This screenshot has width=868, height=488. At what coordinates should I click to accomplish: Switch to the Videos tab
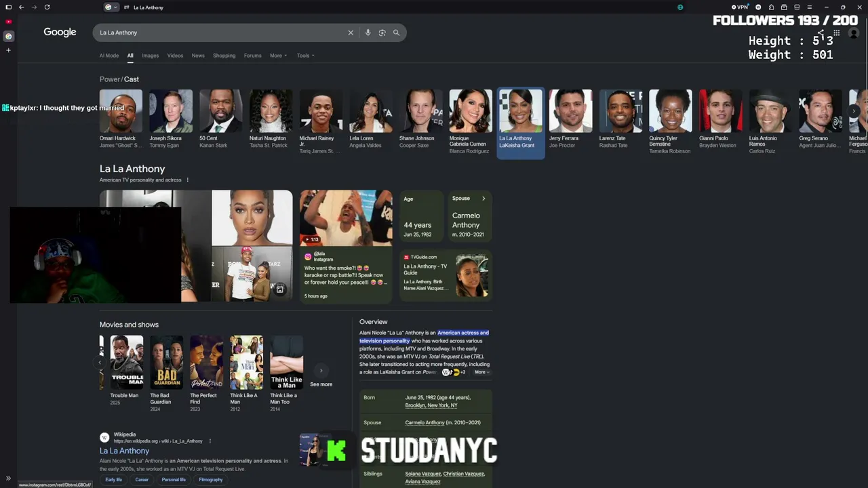[x=175, y=56]
